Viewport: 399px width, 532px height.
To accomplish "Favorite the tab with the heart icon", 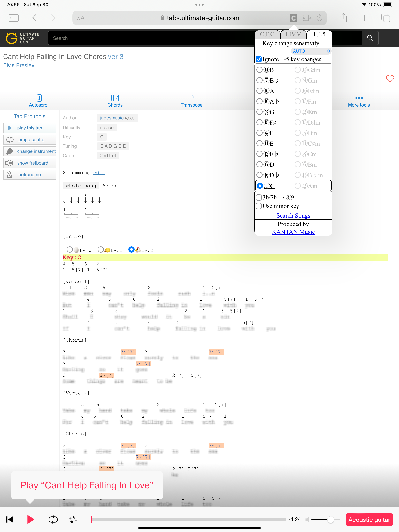I will tap(390, 78).
